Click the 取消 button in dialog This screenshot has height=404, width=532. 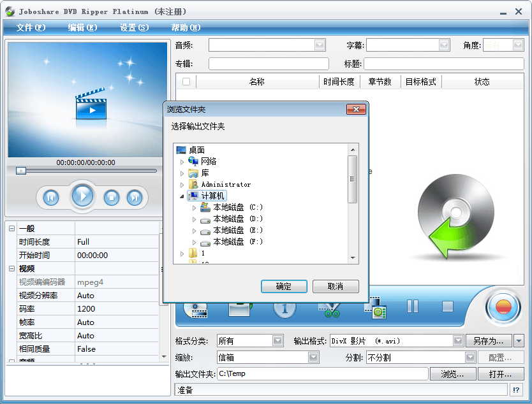coord(336,287)
